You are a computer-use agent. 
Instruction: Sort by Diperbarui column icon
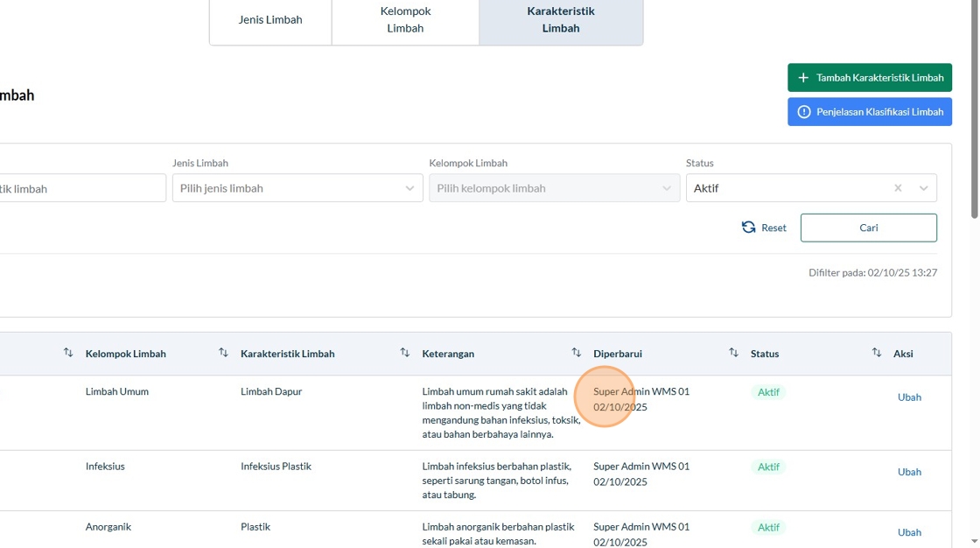point(733,353)
